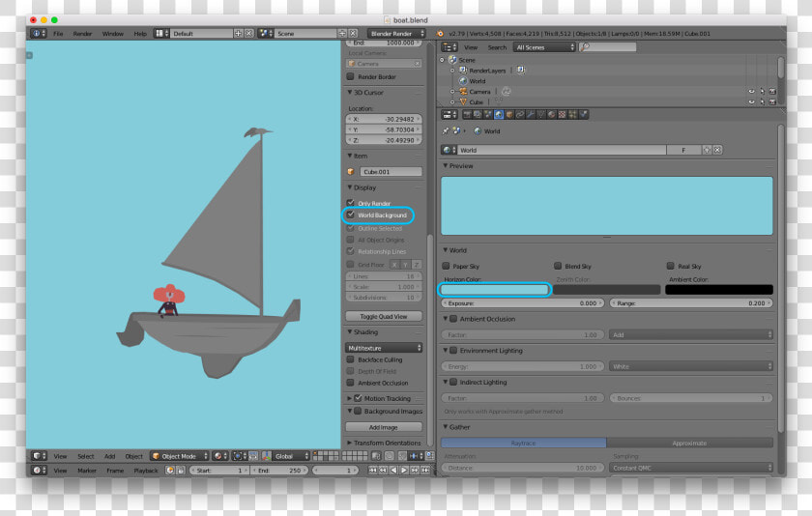The width and height of the screenshot is (812, 516).
Task: Uncheck the Only Render checkbox
Action: 351,202
